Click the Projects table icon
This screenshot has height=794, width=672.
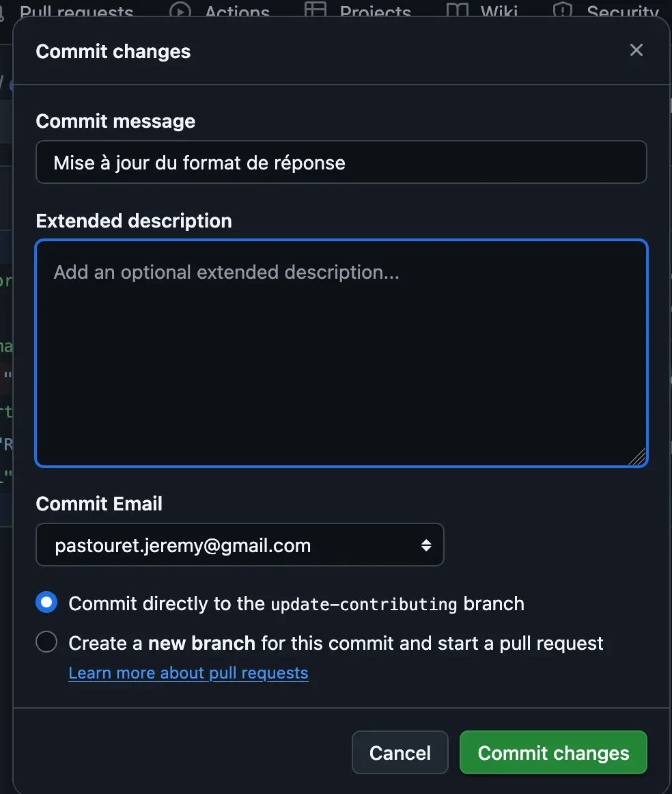[315, 10]
